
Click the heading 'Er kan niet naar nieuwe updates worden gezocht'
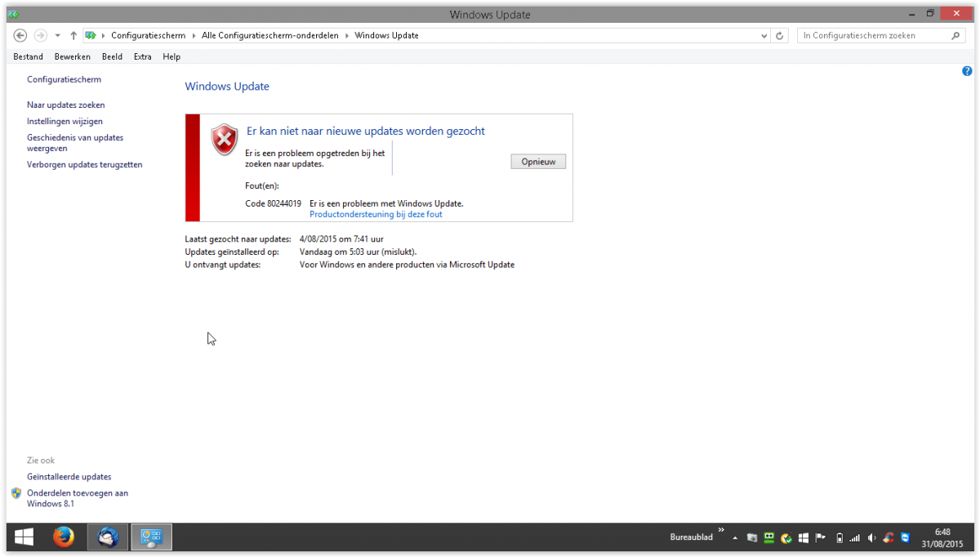(366, 131)
